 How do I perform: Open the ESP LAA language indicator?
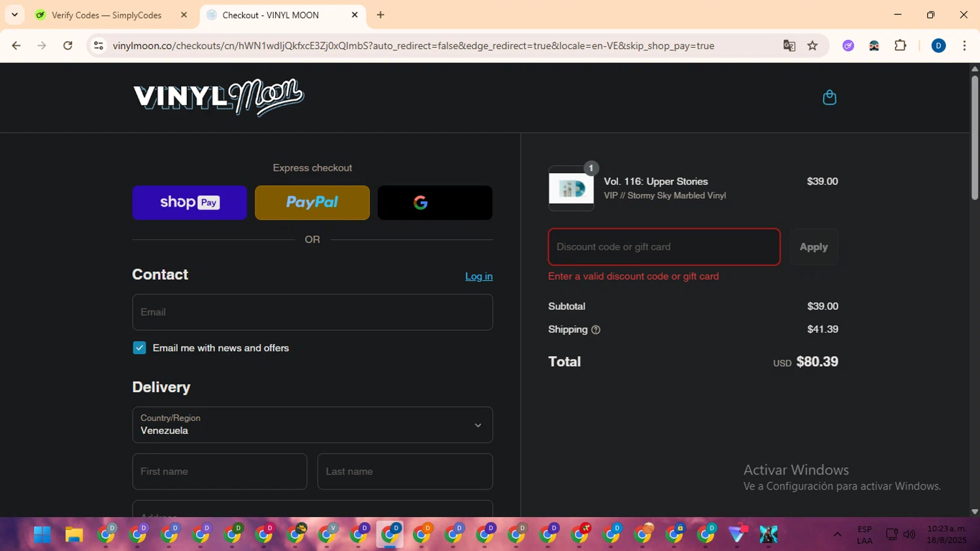coord(864,535)
